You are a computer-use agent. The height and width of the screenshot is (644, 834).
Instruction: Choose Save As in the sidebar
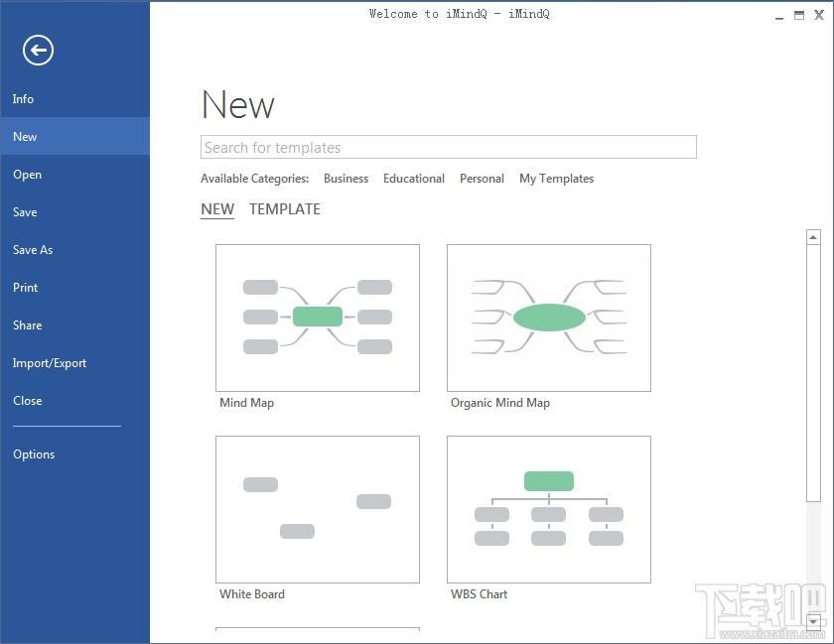click(33, 250)
